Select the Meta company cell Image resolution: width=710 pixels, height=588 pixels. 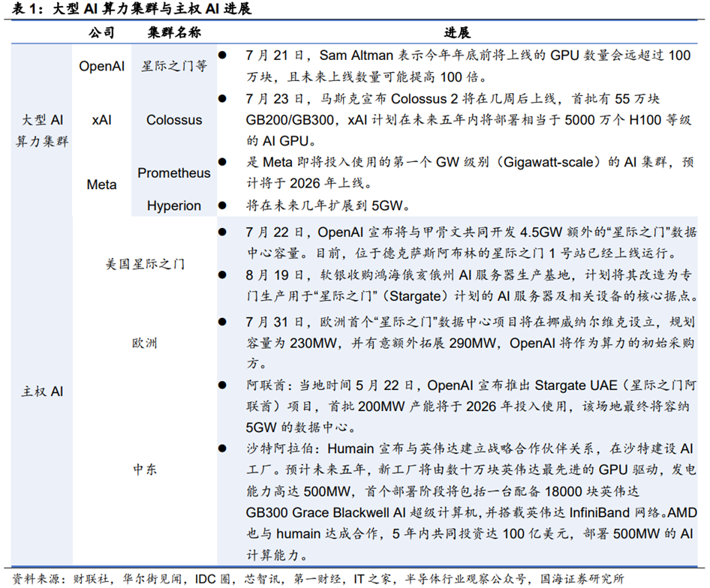[x=101, y=184]
